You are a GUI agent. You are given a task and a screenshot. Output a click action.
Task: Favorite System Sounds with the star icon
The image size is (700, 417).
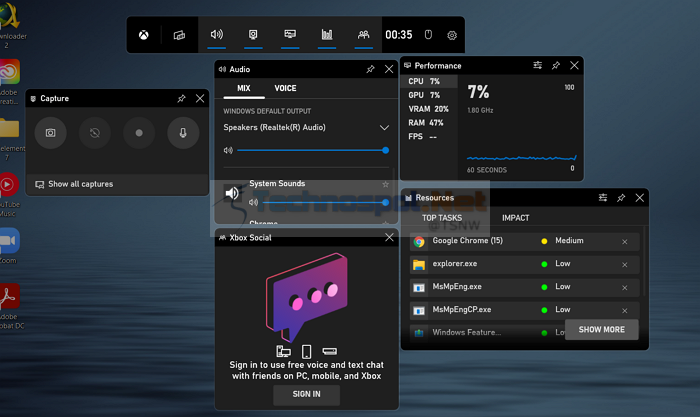click(x=385, y=184)
